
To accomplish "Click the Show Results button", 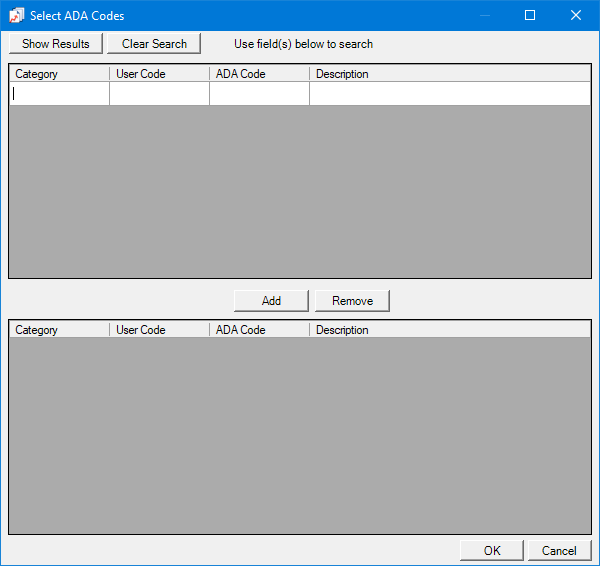I will pos(56,44).
